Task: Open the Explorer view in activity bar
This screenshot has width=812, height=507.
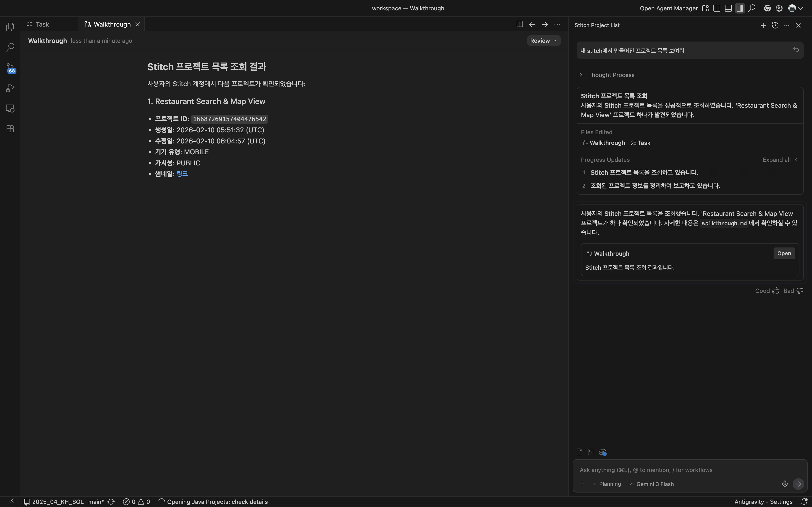Action: 10,27
